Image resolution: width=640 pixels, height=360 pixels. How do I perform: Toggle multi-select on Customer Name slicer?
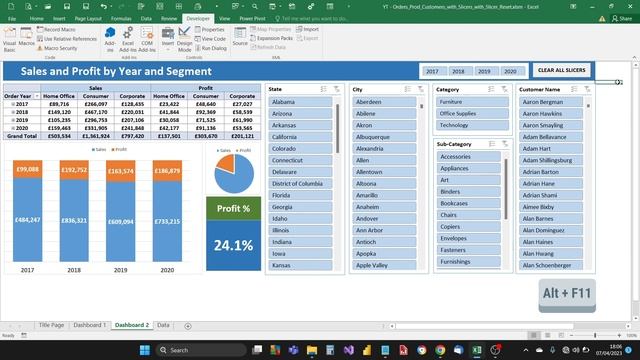574,89
